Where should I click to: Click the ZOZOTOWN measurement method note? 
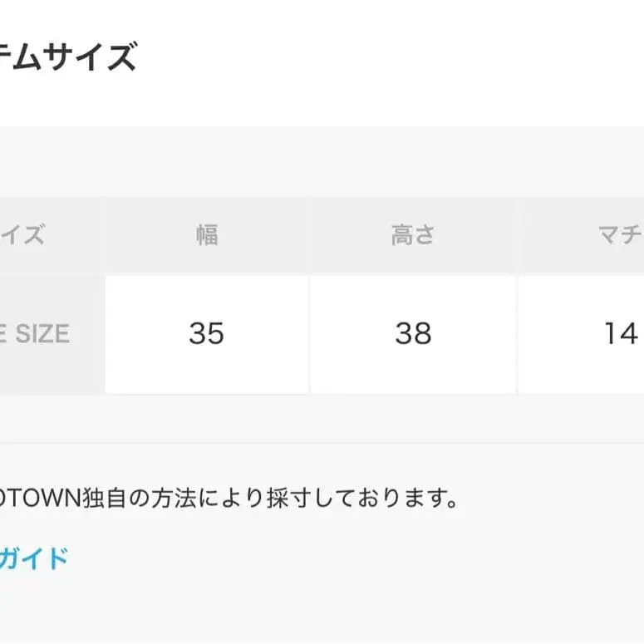[x=229, y=499]
